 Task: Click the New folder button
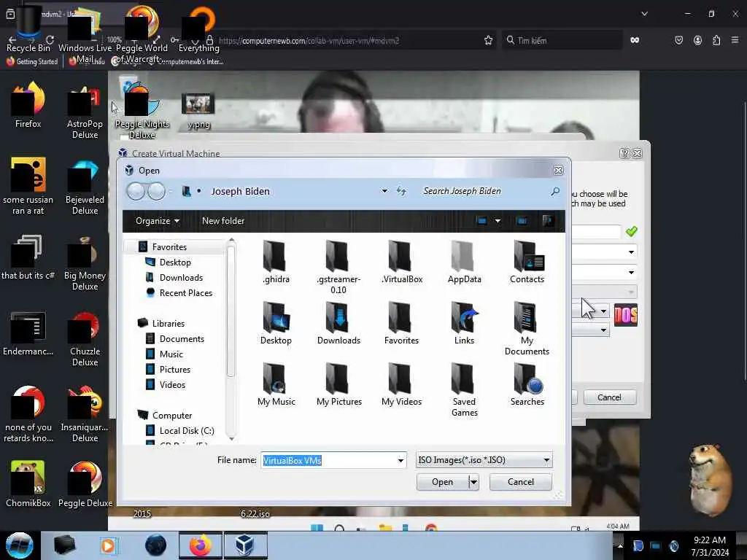point(223,221)
